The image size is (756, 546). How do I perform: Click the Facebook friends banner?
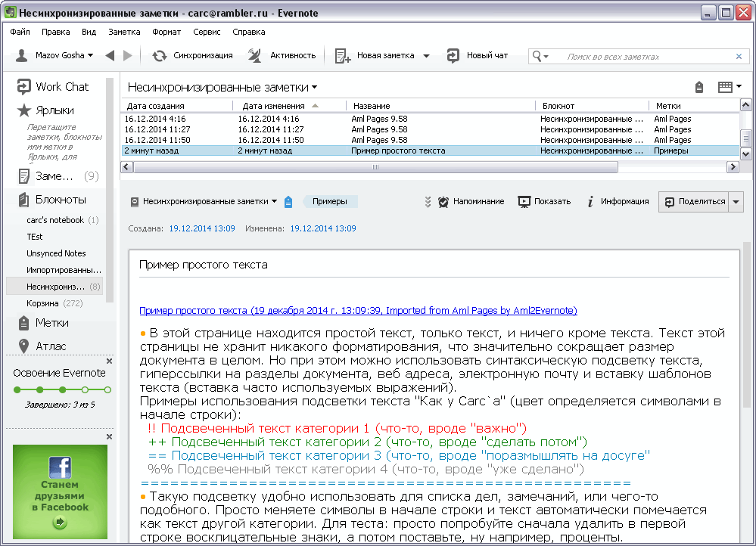coord(60,492)
